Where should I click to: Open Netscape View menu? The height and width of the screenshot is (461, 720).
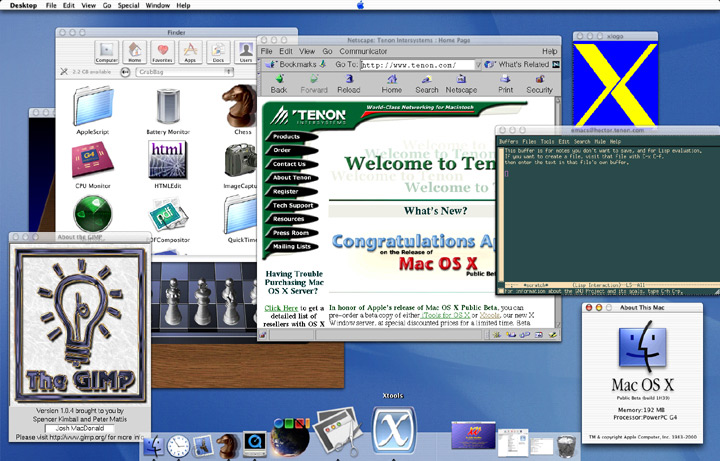pyautogui.click(x=307, y=51)
